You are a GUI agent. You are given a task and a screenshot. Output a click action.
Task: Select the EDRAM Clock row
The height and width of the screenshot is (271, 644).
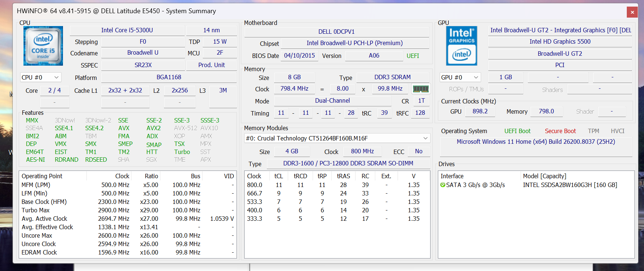(128, 252)
